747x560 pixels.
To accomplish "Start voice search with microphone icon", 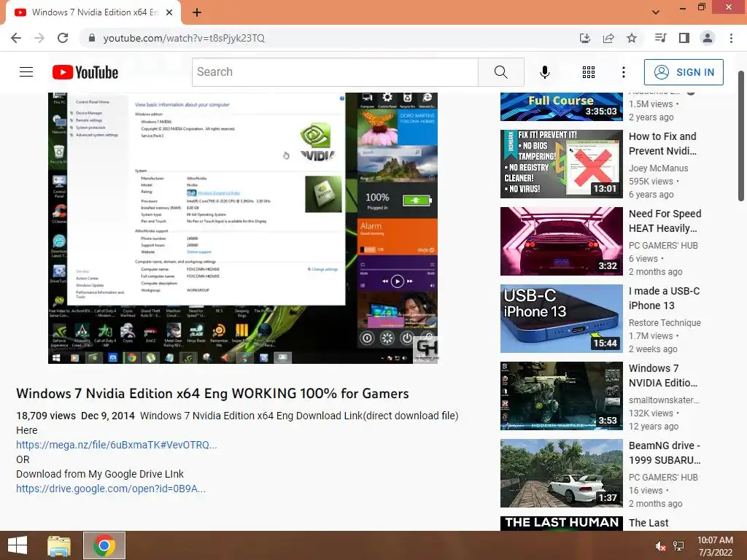I will [x=544, y=72].
